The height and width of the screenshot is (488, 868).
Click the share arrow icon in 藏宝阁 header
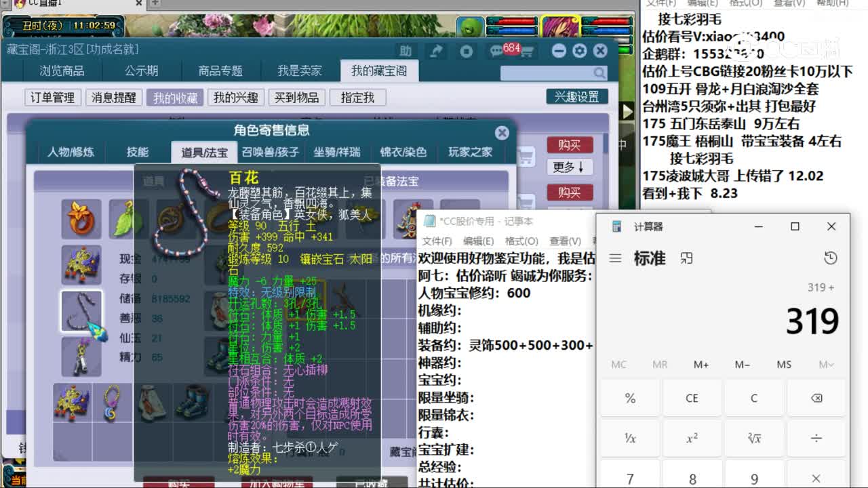(x=437, y=51)
